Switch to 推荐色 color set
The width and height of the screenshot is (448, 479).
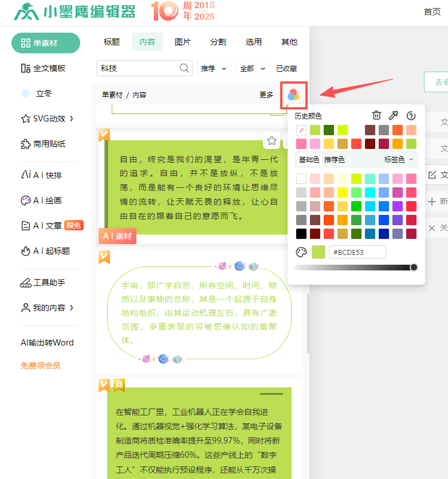(335, 159)
